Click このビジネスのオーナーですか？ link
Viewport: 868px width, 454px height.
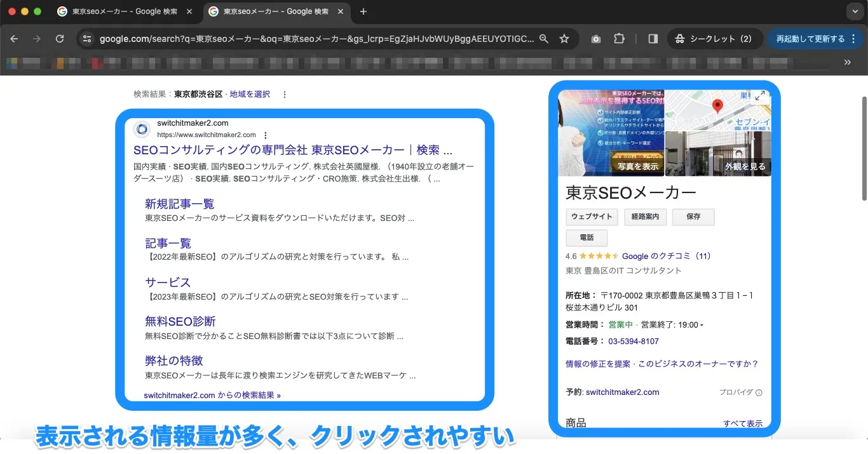698,364
